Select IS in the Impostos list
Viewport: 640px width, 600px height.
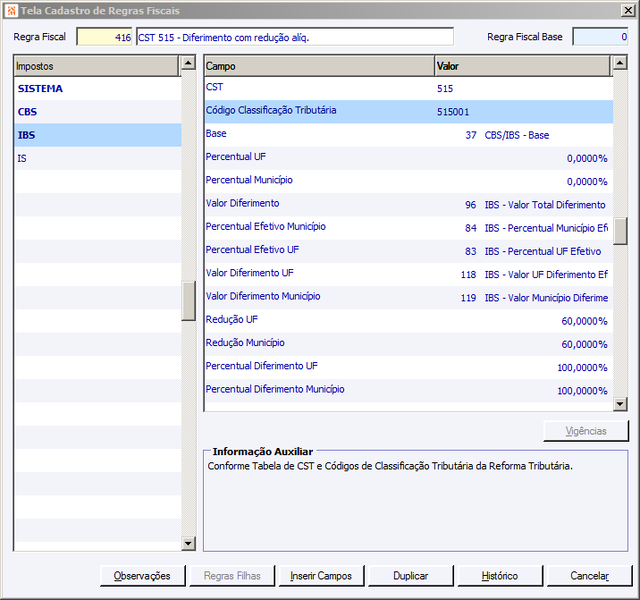coord(98,158)
